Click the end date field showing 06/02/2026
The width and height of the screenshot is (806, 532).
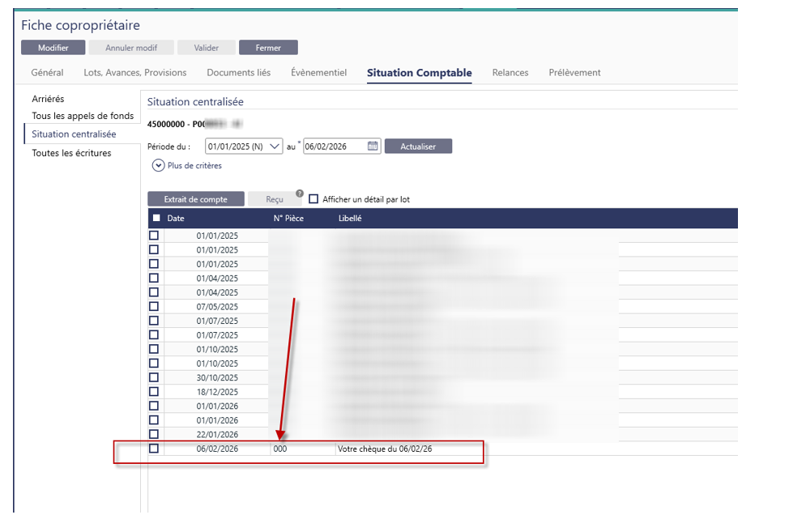point(334,147)
